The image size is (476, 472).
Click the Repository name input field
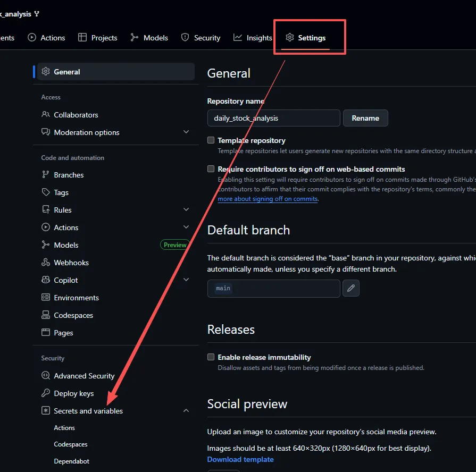[273, 118]
